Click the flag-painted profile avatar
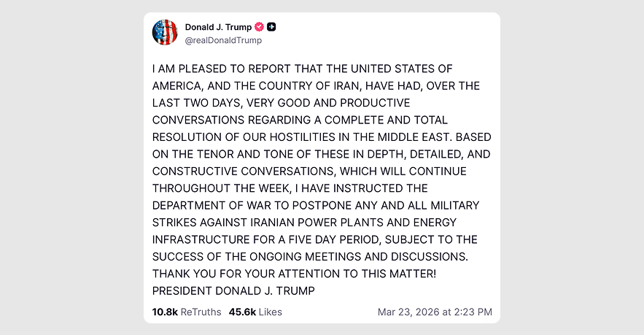Viewport: 644px width, 335px height. 165,33
